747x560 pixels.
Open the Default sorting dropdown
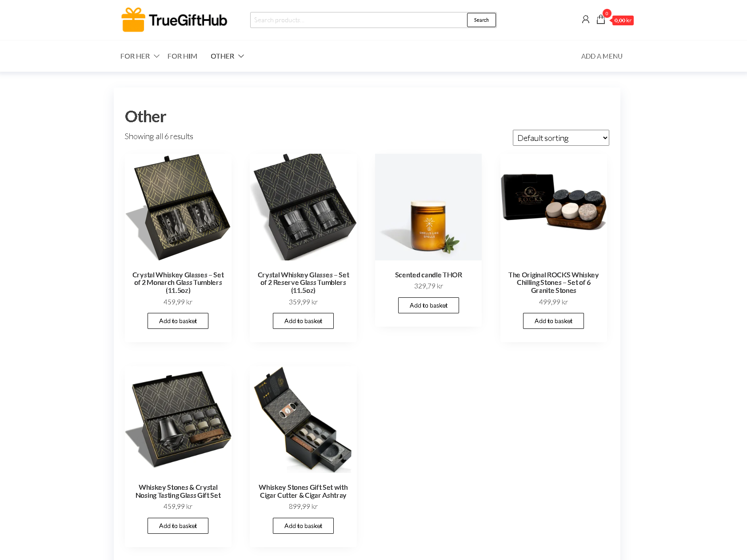tap(561, 138)
